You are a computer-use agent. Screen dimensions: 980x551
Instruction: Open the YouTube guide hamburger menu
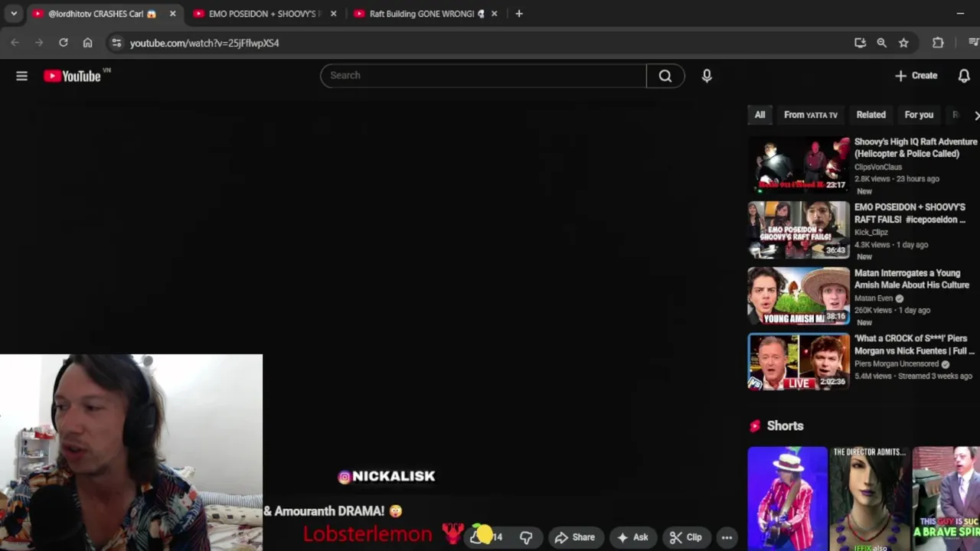[21, 76]
